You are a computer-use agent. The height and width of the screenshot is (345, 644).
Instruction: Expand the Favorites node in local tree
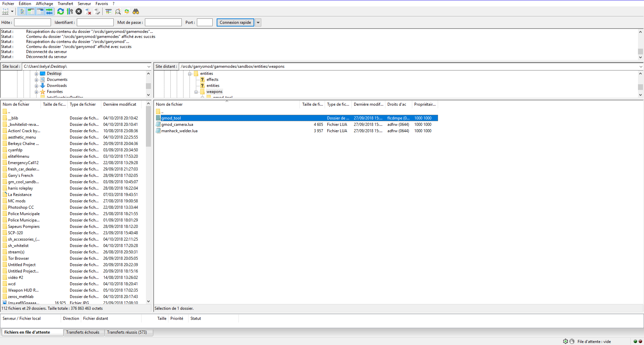coord(36,92)
